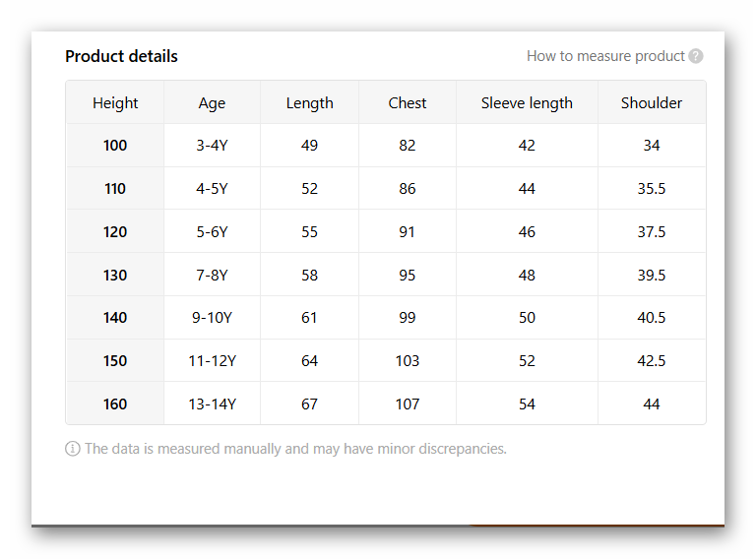Select the height 110 row label
756x559 pixels.
(x=115, y=189)
